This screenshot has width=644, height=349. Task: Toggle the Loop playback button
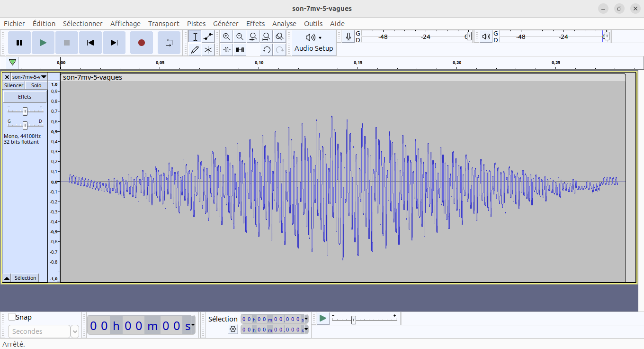169,43
